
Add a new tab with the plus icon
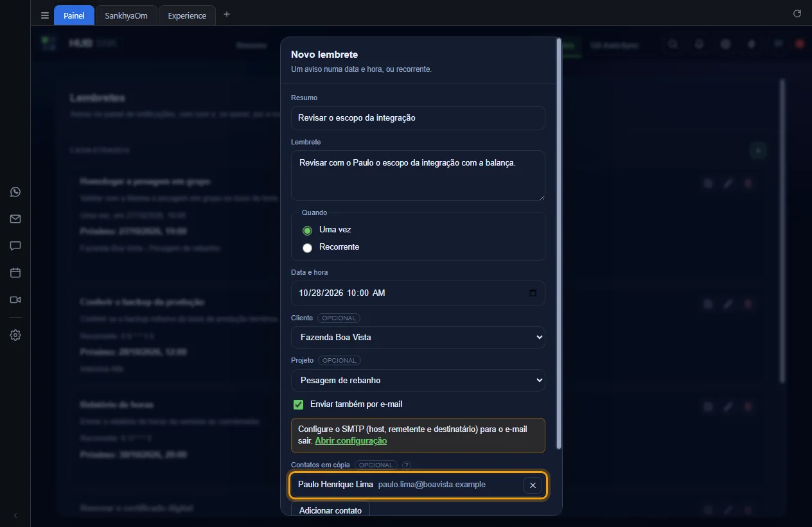pyautogui.click(x=226, y=15)
